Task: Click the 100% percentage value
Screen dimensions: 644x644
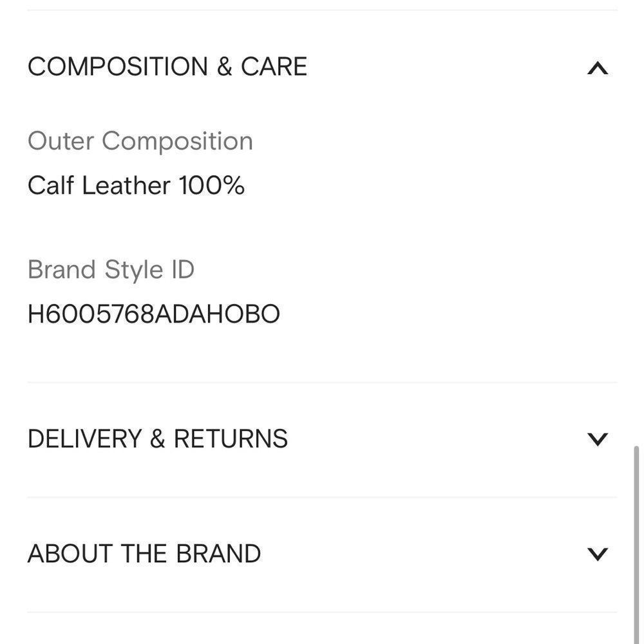Action: click(x=211, y=185)
